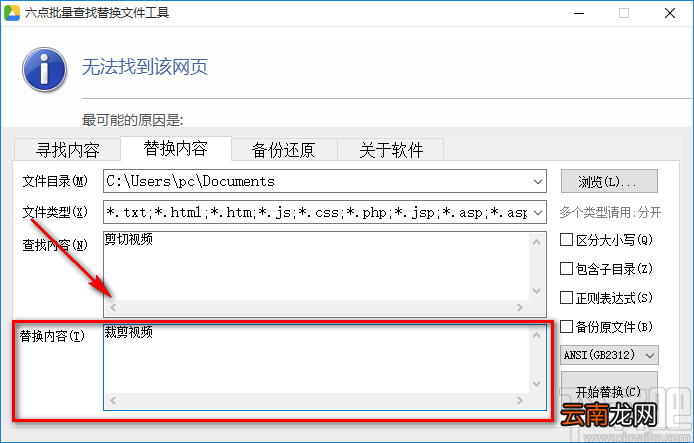Click the app logo icon in title bar

coord(12,13)
